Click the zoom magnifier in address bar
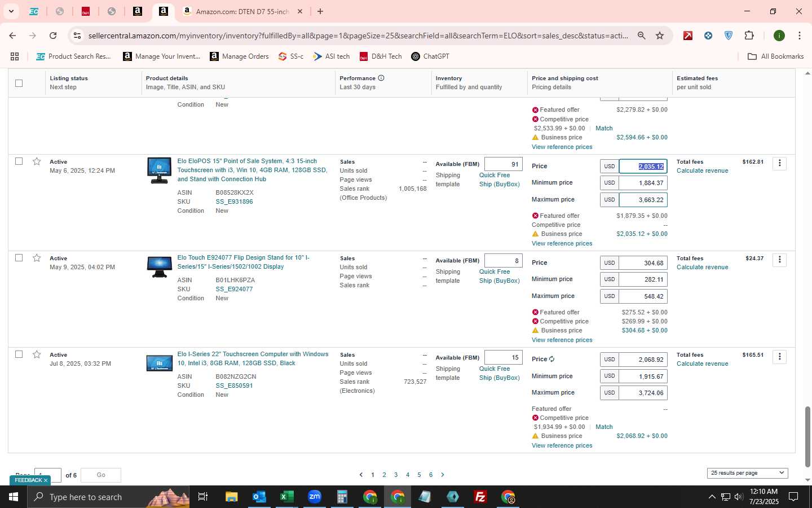This screenshot has height=508, width=812. pos(642,36)
